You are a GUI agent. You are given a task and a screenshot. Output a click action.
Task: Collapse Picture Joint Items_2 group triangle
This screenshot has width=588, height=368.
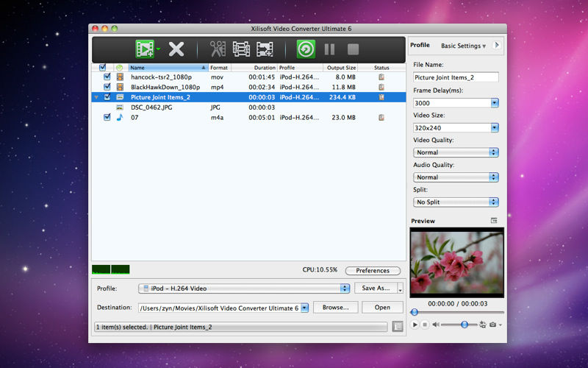[96, 97]
